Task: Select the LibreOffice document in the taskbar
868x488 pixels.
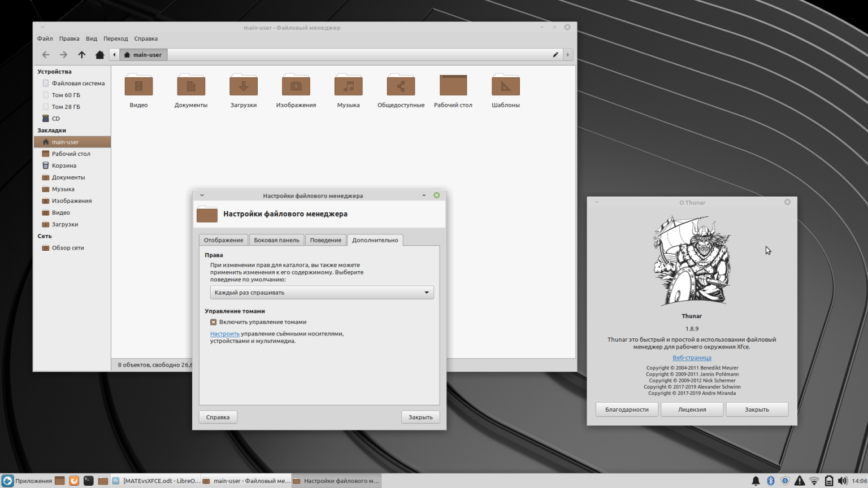Action: click(x=154, y=480)
